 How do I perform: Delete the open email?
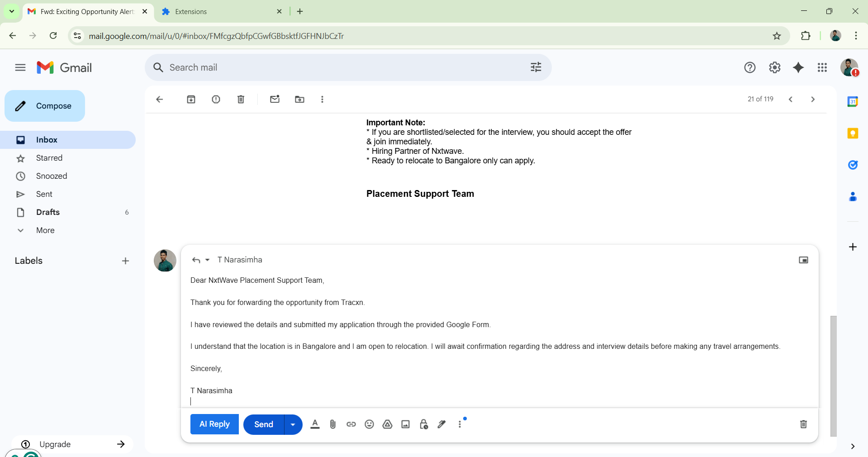click(241, 99)
